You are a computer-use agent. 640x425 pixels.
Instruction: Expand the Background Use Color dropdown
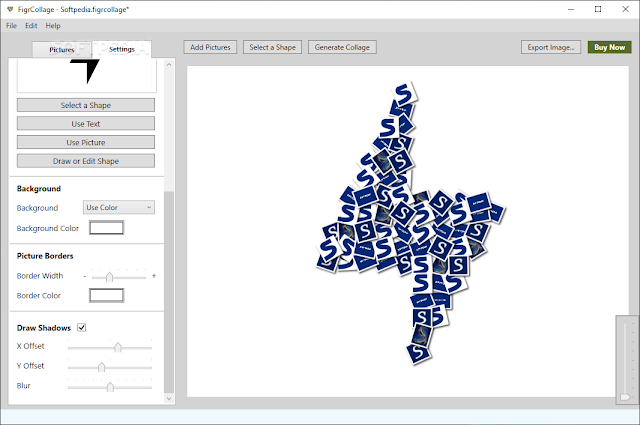point(119,207)
